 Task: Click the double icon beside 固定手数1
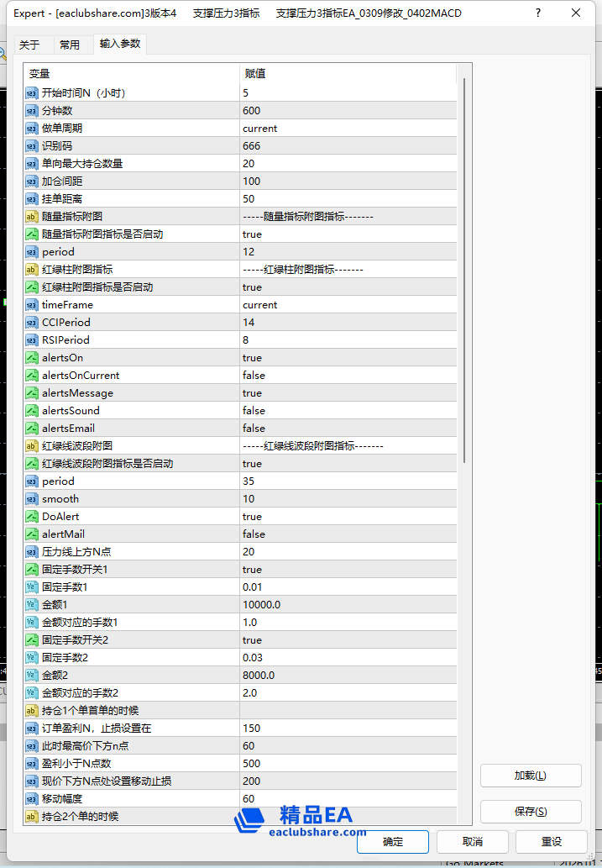(x=32, y=587)
